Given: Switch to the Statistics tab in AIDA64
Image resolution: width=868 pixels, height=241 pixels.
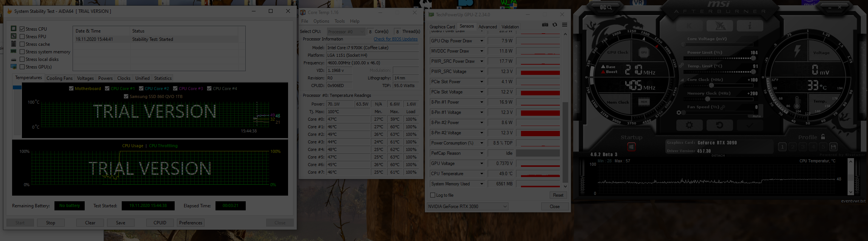Looking at the screenshot, I should click(x=163, y=78).
